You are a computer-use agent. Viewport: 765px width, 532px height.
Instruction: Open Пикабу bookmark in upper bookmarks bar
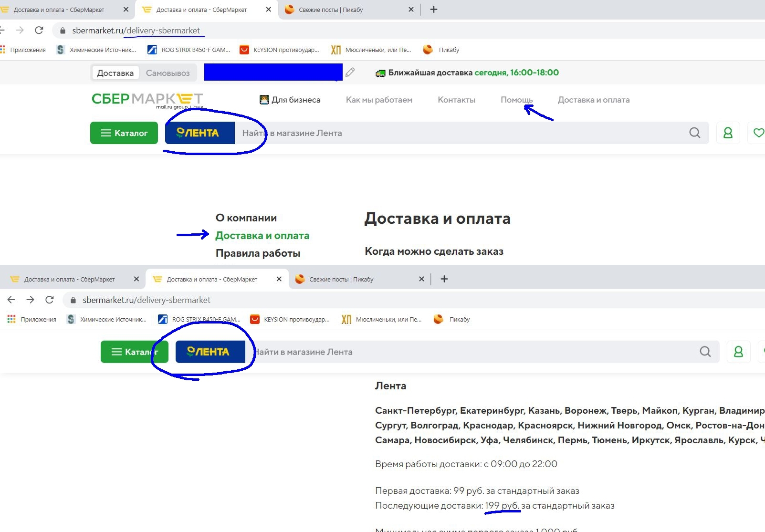click(441, 50)
